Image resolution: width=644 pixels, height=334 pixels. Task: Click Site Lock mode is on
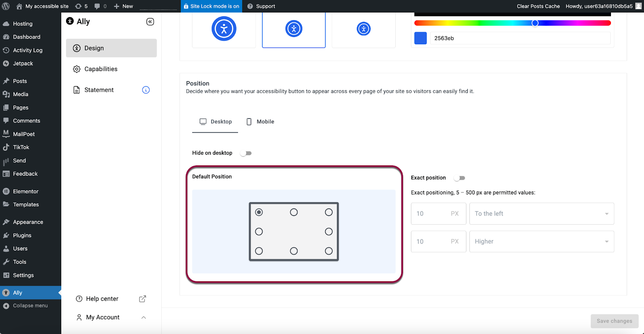click(211, 6)
